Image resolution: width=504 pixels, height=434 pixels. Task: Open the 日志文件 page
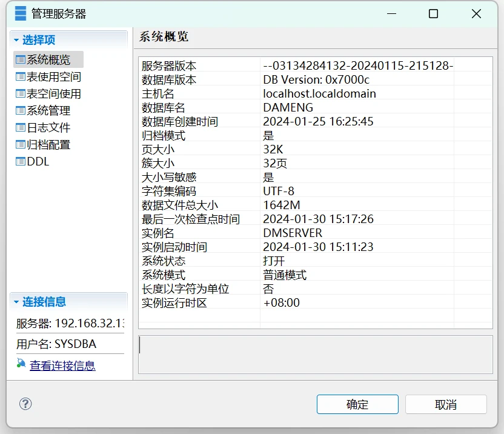tap(48, 128)
